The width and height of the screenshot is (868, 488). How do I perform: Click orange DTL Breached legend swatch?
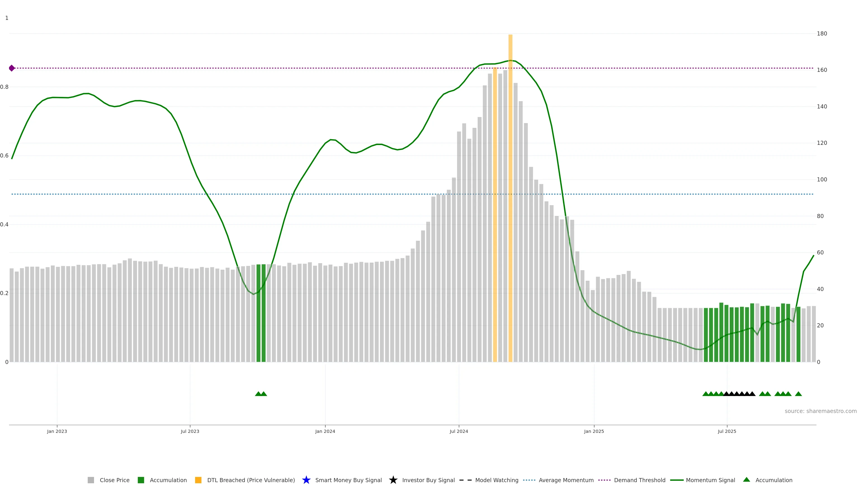click(x=198, y=480)
